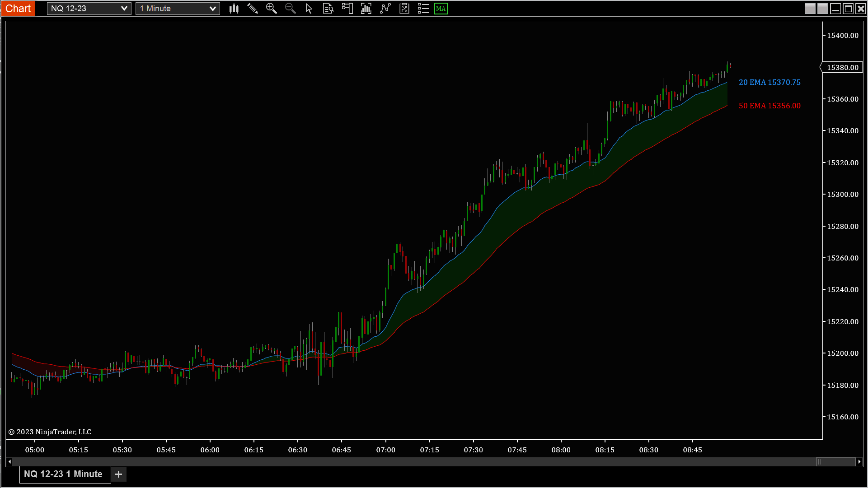Select the candlestick chart style tool
This screenshot has height=488, width=868.
[234, 8]
